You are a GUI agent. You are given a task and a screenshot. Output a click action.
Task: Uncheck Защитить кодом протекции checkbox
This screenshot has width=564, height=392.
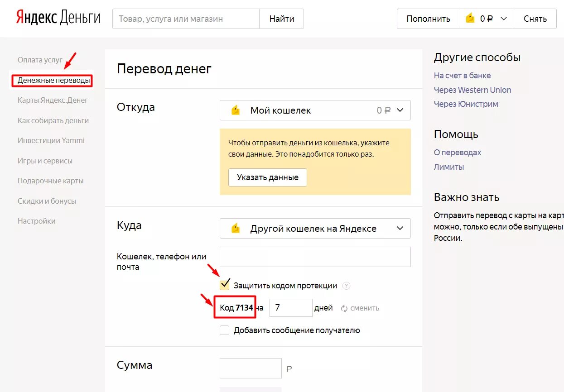tap(224, 285)
